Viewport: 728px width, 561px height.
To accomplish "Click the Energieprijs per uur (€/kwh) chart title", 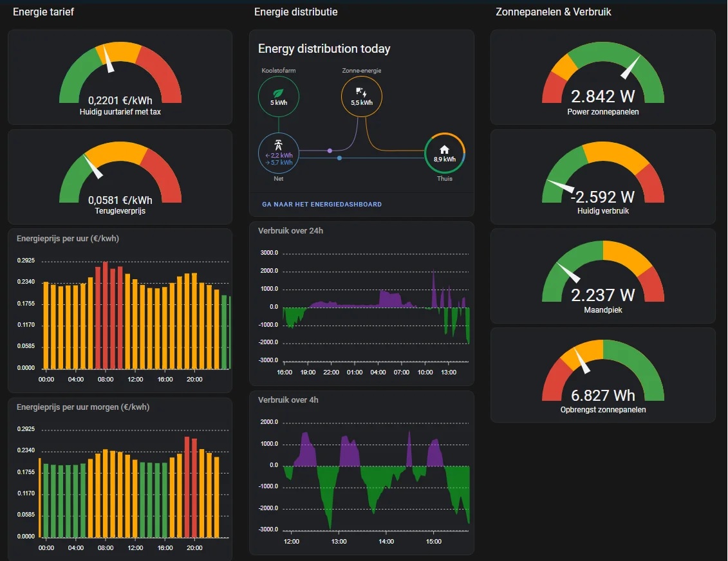I will click(x=68, y=239).
